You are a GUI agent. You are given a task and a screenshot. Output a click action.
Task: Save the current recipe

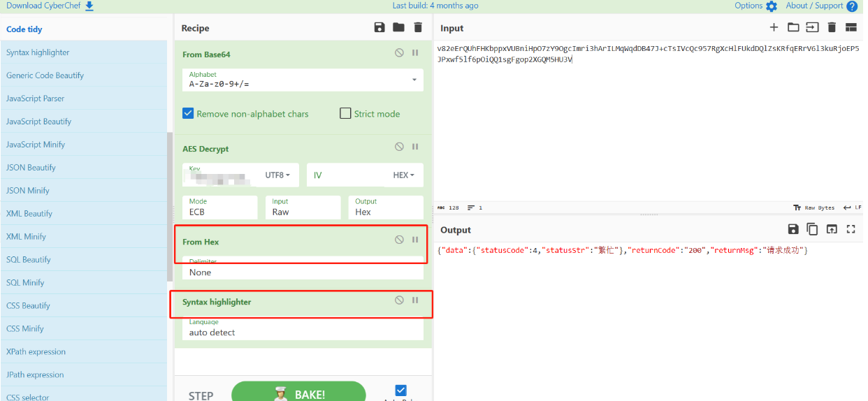pyautogui.click(x=379, y=27)
